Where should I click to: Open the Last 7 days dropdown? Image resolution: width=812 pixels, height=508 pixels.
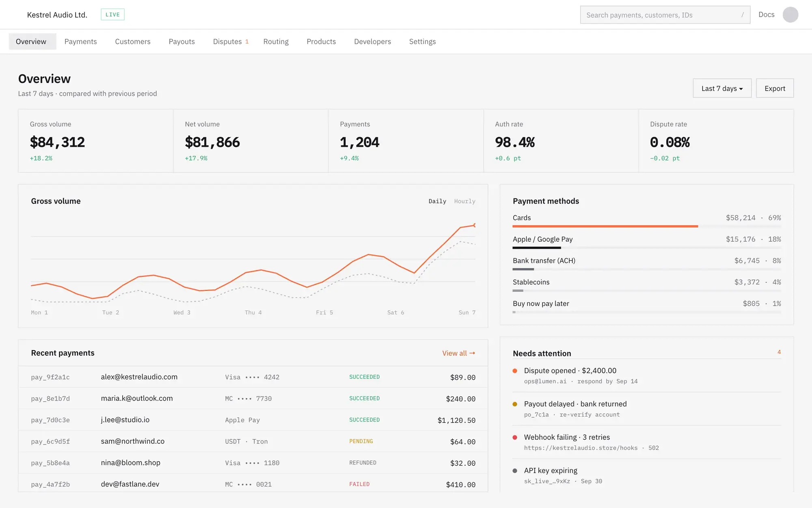(722, 88)
